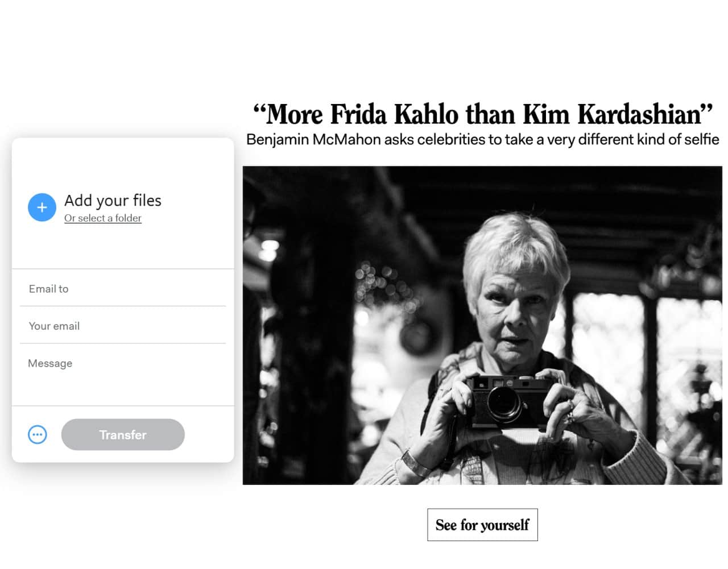Image resolution: width=728 pixels, height=569 pixels.
Task: Choose a folder instead of files
Action: coord(103,218)
